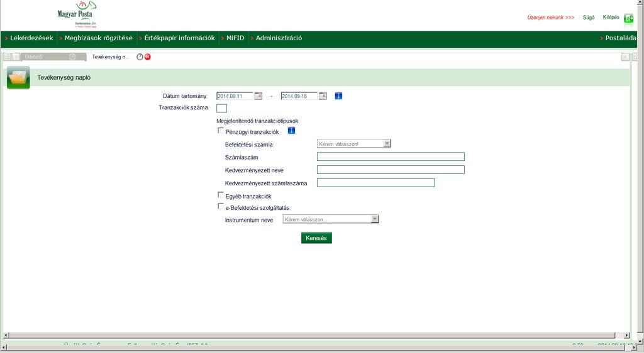
Task: Click the Kedvezményezett neve input field
Action: click(x=391, y=170)
